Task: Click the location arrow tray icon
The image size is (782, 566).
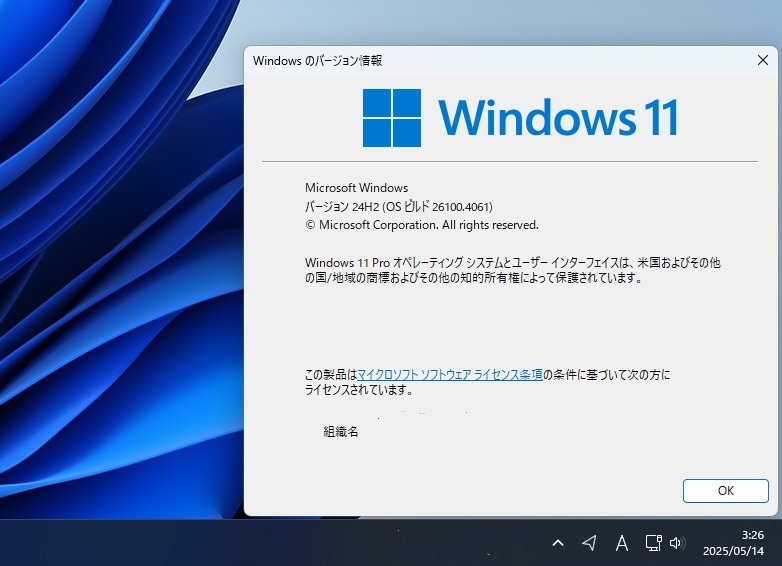Action: click(x=589, y=543)
